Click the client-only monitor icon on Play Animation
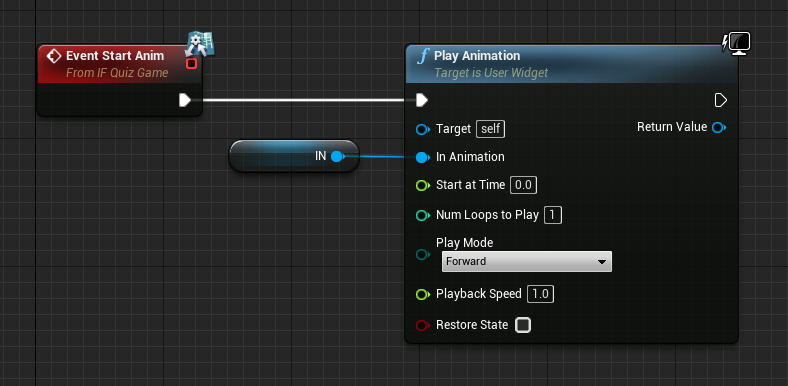This screenshot has width=788, height=386. 739,43
